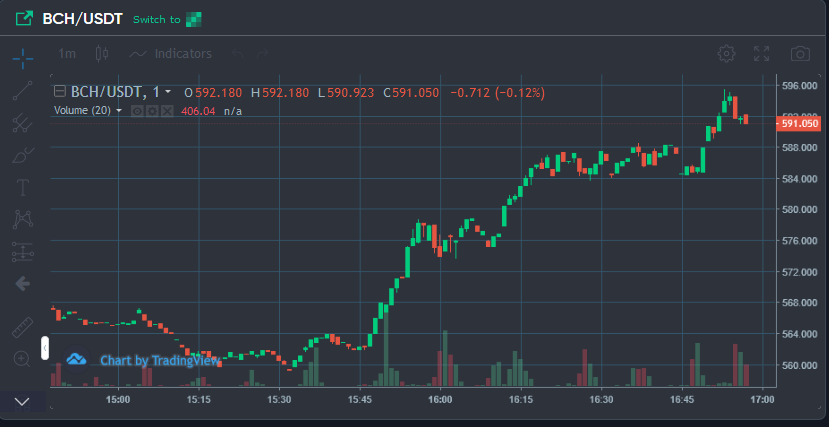
Task: Click the 580.000 price axis label
Action: point(802,210)
